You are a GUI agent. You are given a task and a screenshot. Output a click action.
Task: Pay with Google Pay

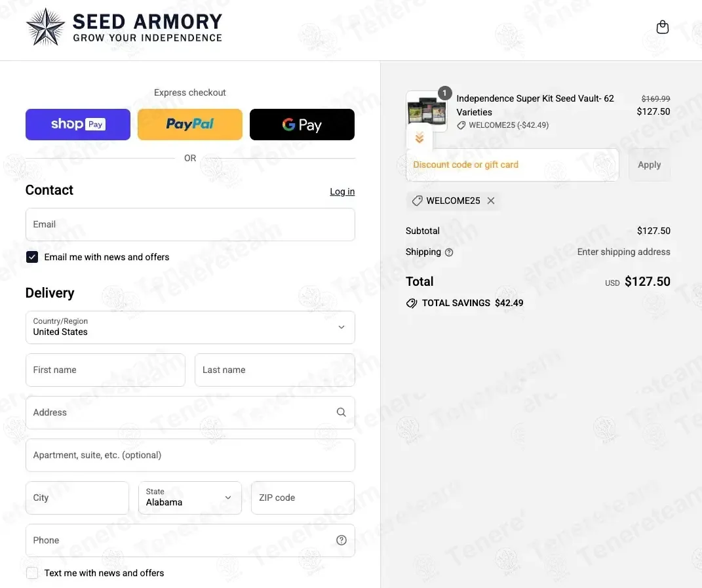click(302, 125)
